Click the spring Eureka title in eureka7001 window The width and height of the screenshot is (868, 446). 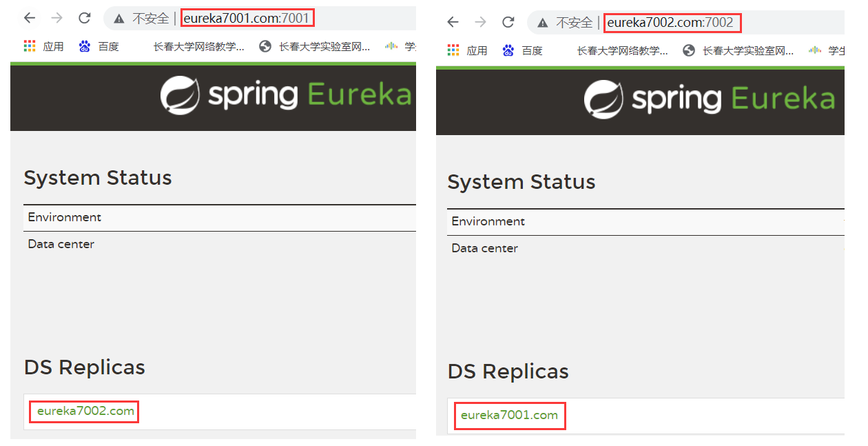tap(309, 95)
